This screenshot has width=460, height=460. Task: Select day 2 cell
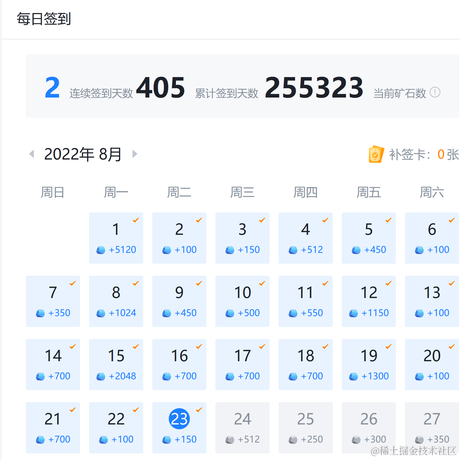(x=179, y=238)
